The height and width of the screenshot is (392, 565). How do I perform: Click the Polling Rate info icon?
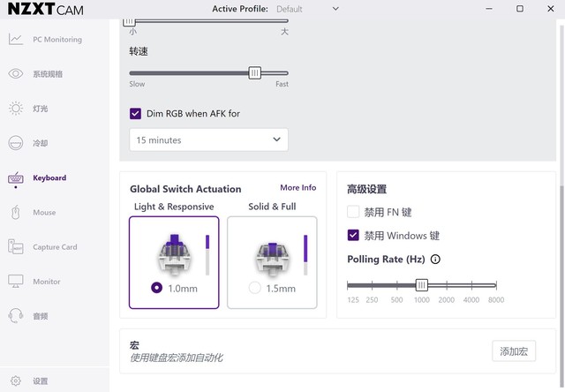pyautogui.click(x=435, y=260)
